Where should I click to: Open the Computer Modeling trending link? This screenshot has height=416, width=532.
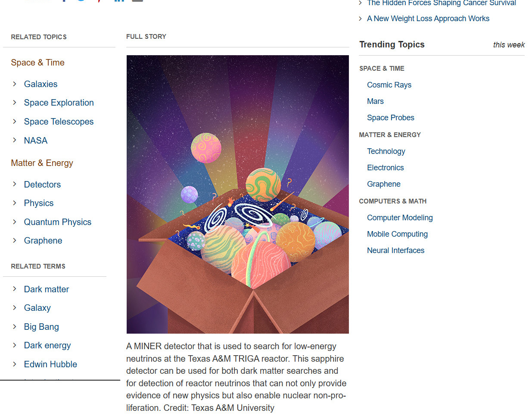click(400, 218)
